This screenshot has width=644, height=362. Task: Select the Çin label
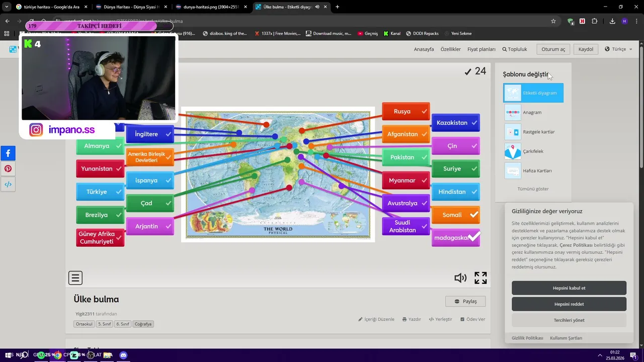pos(455,146)
